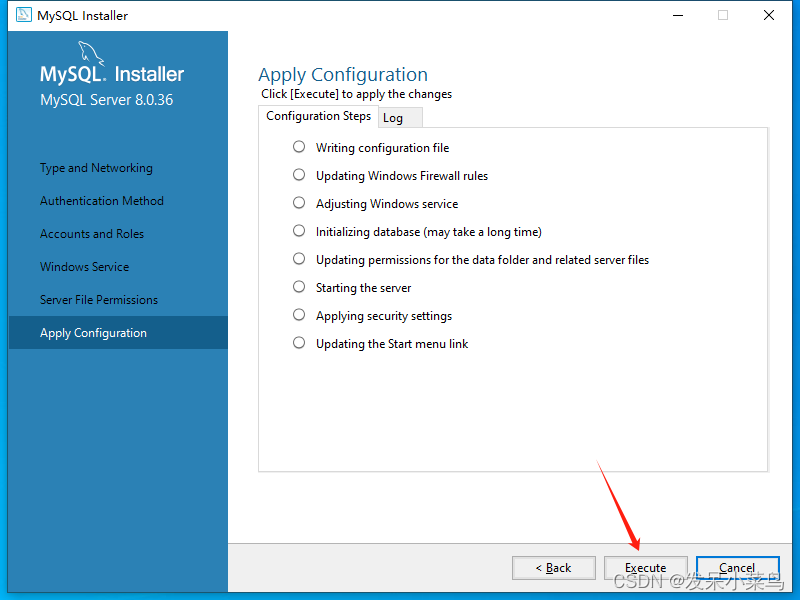Click the MySQL Installer window title text
The width and height of the screenshot is (800, 600).
(x=82, y=16)
